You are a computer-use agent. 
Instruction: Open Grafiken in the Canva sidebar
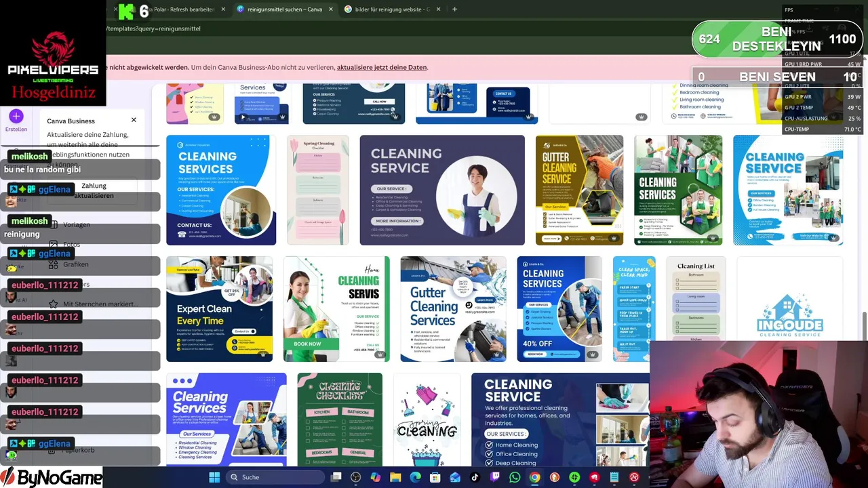[75, 264]
